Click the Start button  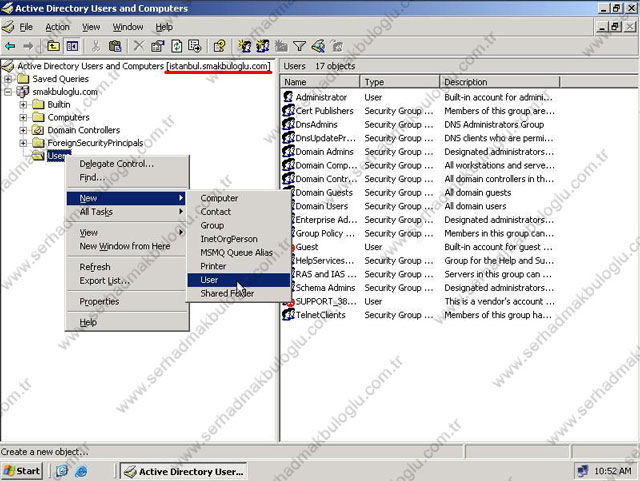(x=22, y=471)
